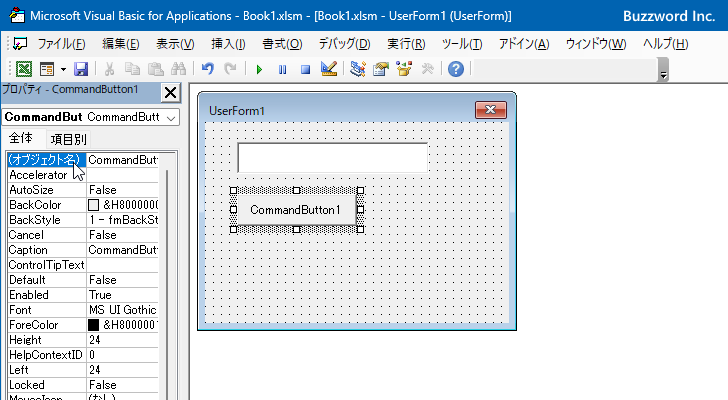The height and width of the screenshot is (400, 728).
Task: Click the Height property value 24
Action: (123, 340)
